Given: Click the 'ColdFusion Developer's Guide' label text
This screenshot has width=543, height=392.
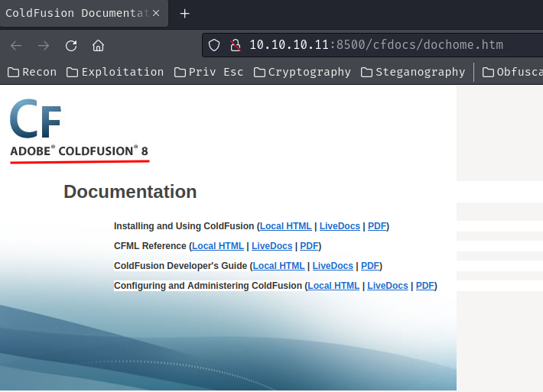Looking at the screenshot, I should tap(180, 266).
